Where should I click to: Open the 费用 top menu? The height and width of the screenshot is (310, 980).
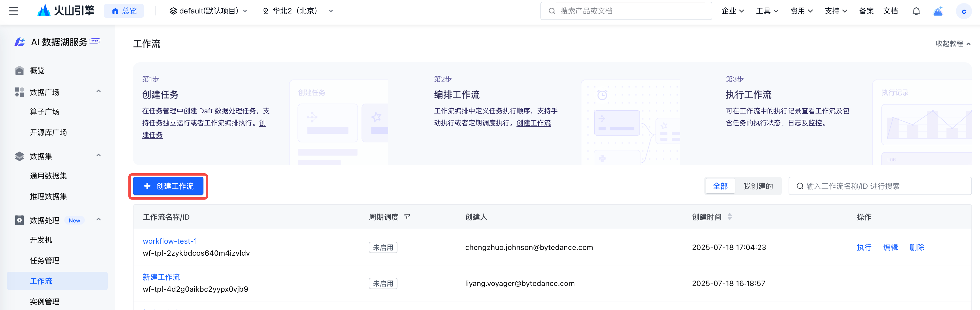point(801,11)
